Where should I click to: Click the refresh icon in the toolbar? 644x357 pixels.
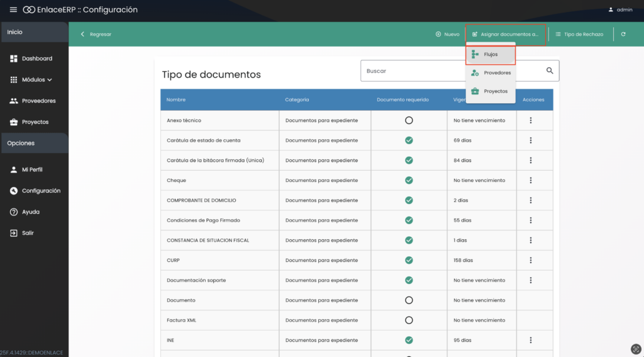[623, 34]
